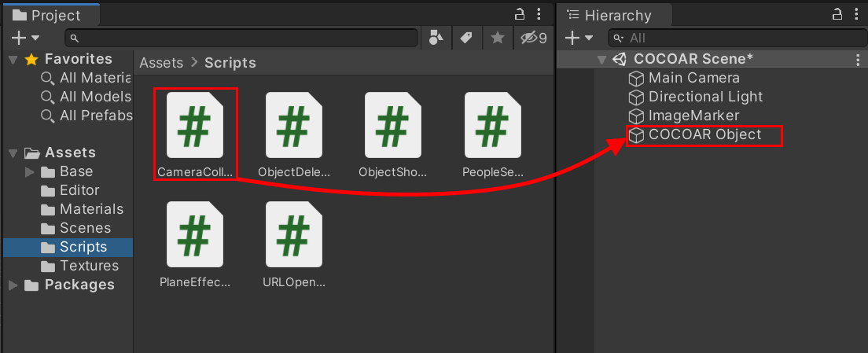The width and height of the screenshot is (868, 353).
Task: Expand the Packages folder
Action: pos(14,285)
